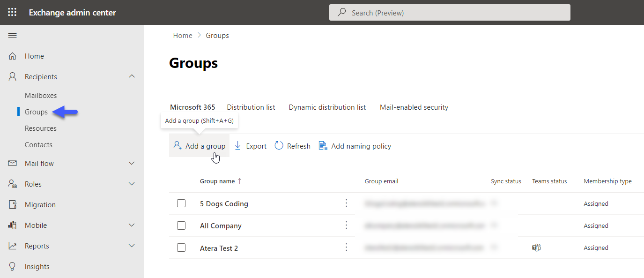Click the Refresh circular arrow icon
This screenshot has width=644, height=278.
pyautogui.click(x=279, y=146)
